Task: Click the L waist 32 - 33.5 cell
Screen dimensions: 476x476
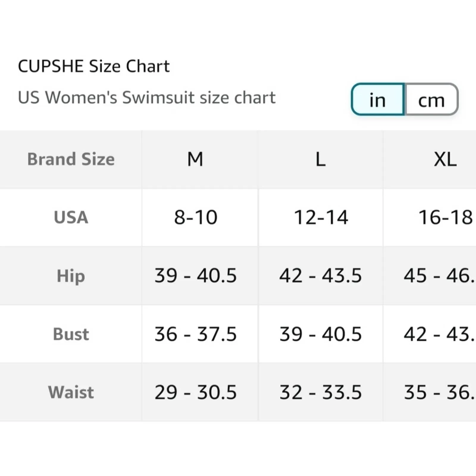Action: coord(321,392)
